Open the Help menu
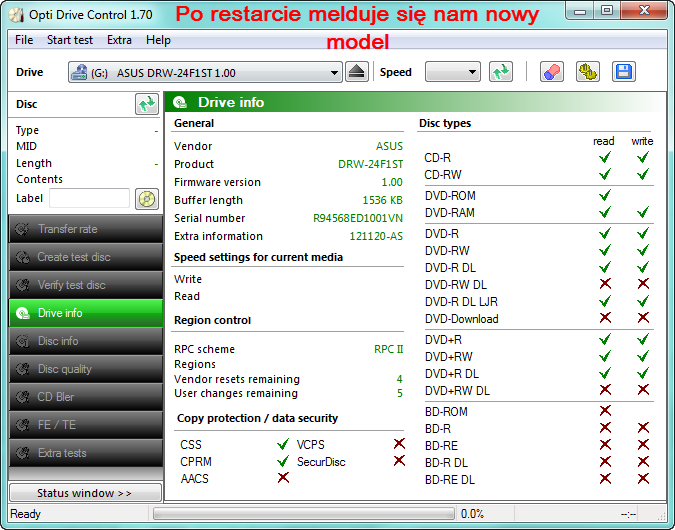675x530 pixels. [158, 40]
